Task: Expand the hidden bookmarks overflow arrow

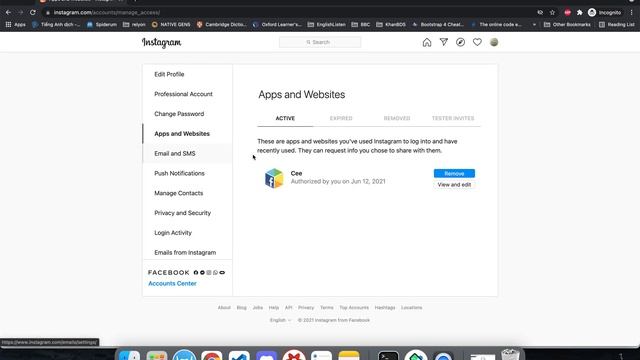Action: (x=534, y=24)
